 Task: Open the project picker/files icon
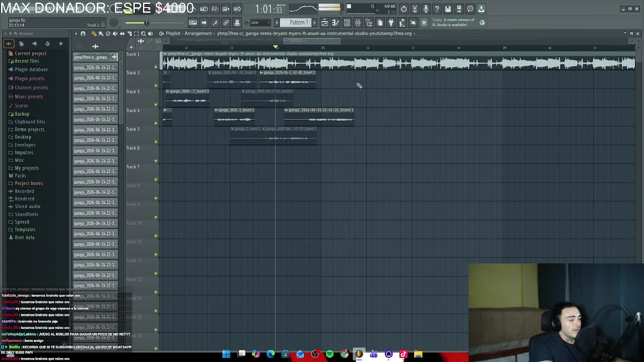click(380, 23)
